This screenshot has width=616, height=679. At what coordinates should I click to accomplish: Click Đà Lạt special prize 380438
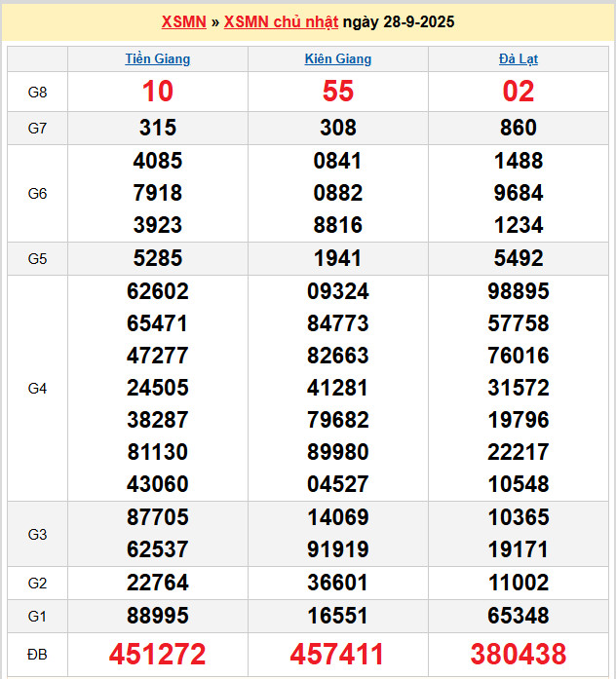[519, 654]
